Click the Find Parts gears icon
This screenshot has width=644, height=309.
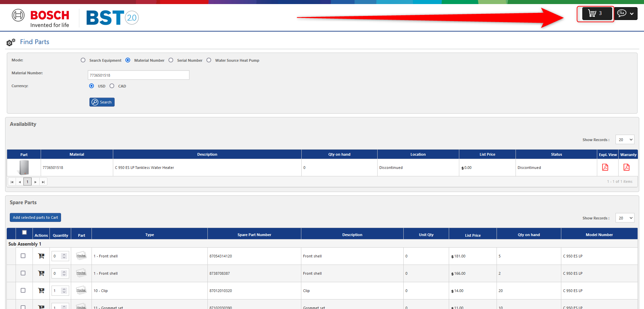pos(11,42)
